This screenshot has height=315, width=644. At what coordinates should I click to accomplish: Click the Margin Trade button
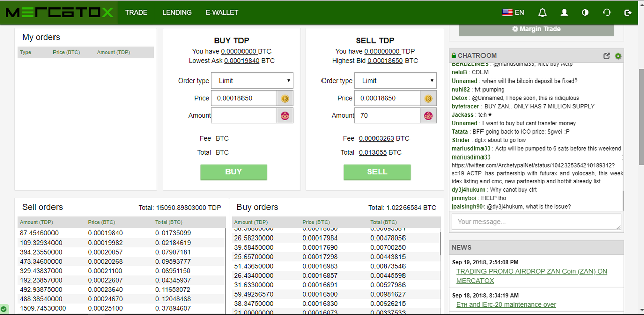[536, 29]
